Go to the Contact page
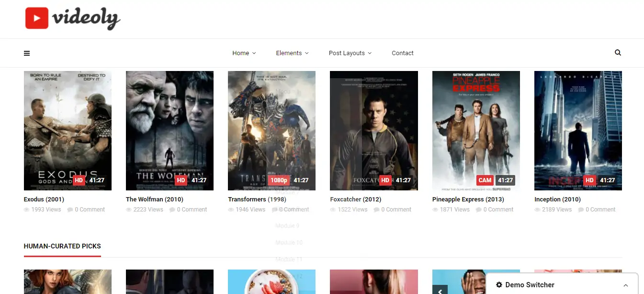The image size is (644, 294). point(402,53)
